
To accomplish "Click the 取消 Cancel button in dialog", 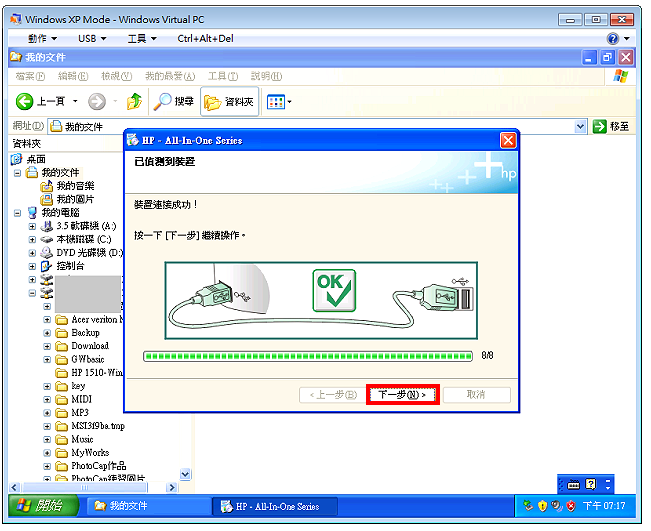I will (476, 395).
